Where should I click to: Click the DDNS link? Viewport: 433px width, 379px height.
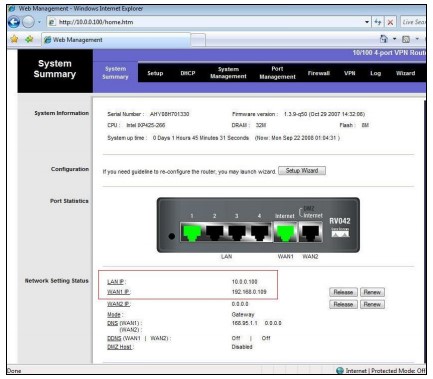tap(114, 338)
